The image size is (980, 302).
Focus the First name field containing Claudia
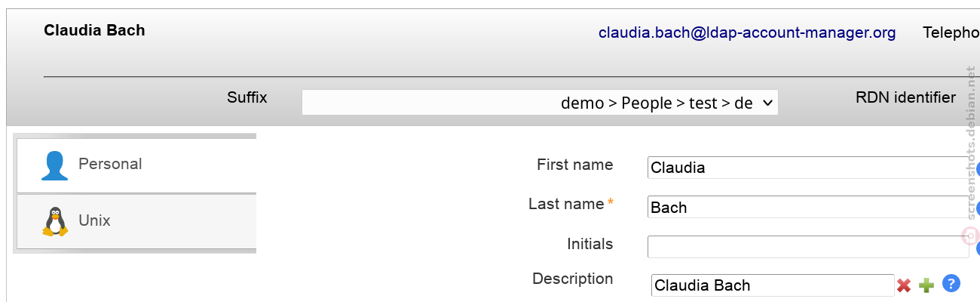coord(808,168)
